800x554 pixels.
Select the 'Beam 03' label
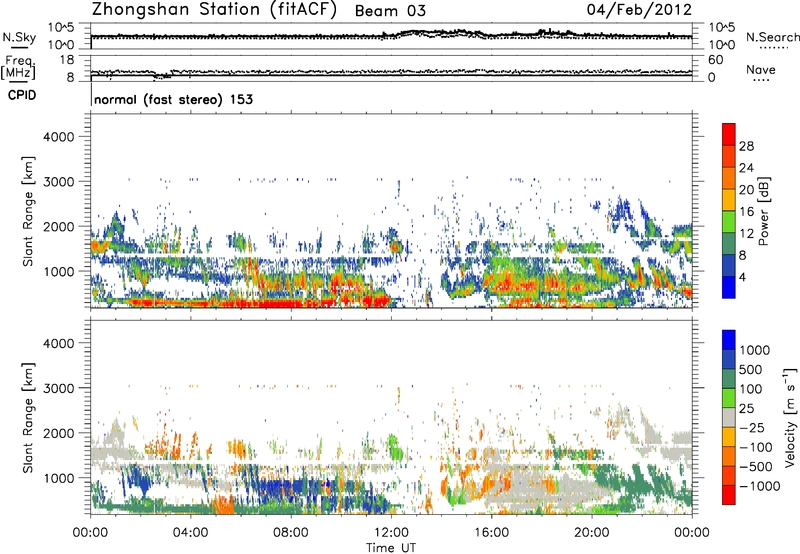[x=390, y=11]
